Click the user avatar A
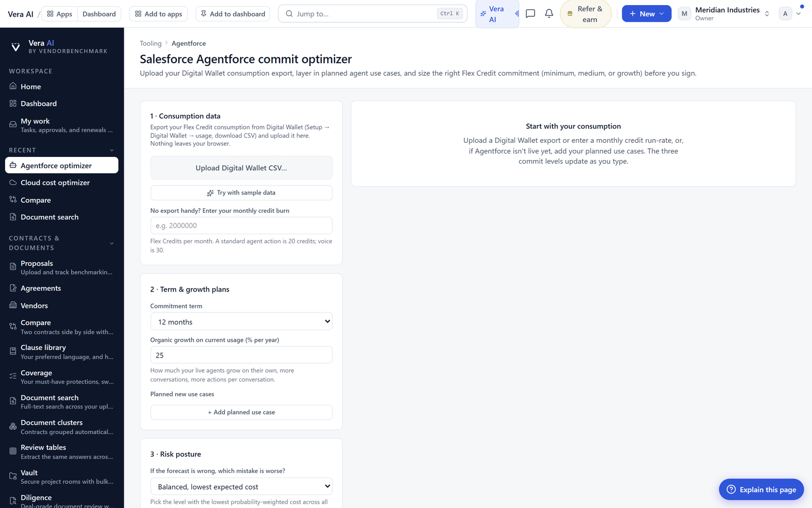812x508 pixels. click(785, 14)
